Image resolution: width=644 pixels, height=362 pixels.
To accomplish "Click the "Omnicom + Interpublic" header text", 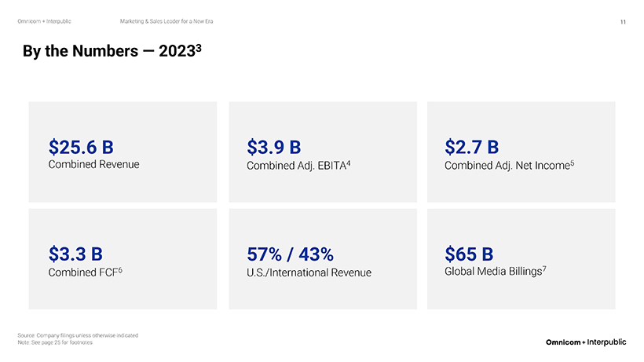I will tap(44, 21).
